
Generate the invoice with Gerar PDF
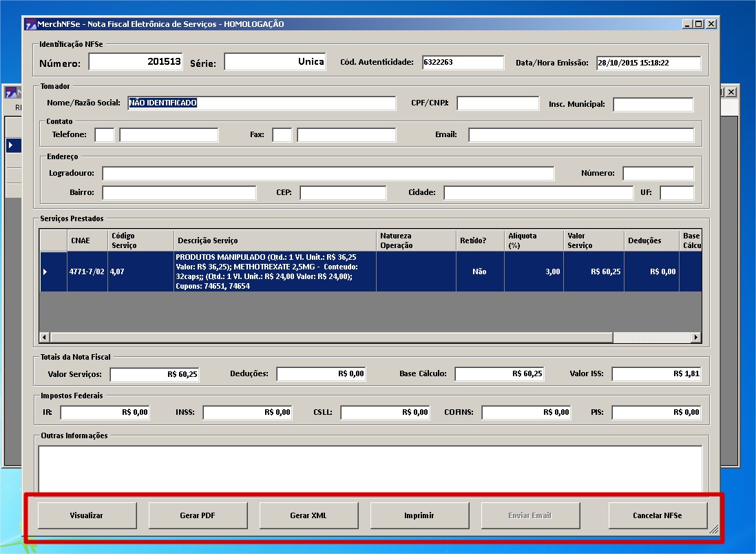coord(198,515)
